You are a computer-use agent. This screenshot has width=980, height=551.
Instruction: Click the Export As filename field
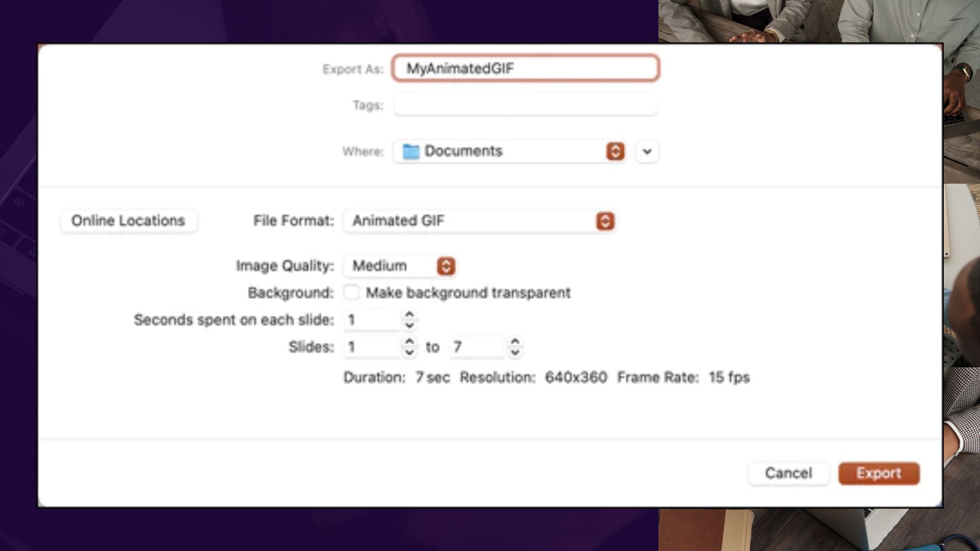[526, 68]
